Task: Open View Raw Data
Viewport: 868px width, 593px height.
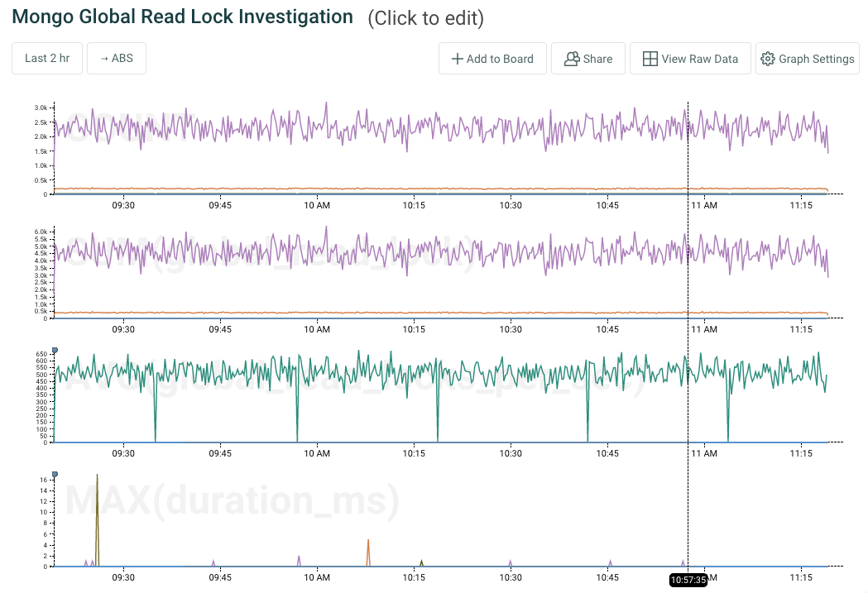Action: (x=690, y=59)
